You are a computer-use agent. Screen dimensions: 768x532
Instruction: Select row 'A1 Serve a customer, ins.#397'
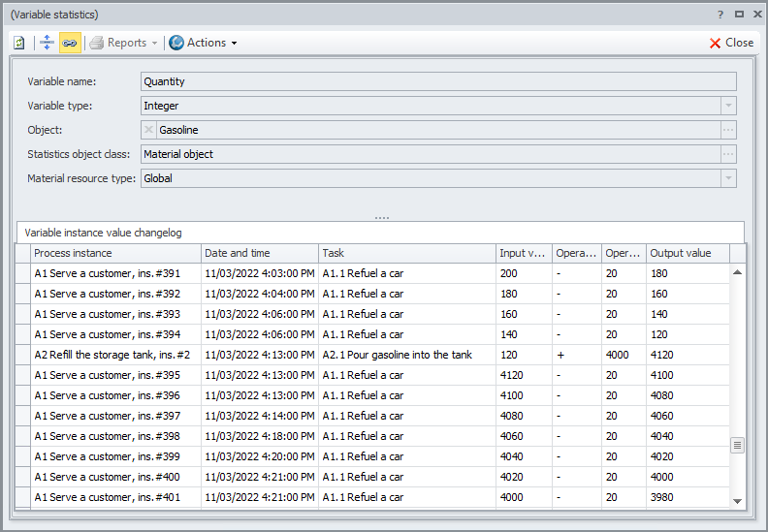coord(372,416)
